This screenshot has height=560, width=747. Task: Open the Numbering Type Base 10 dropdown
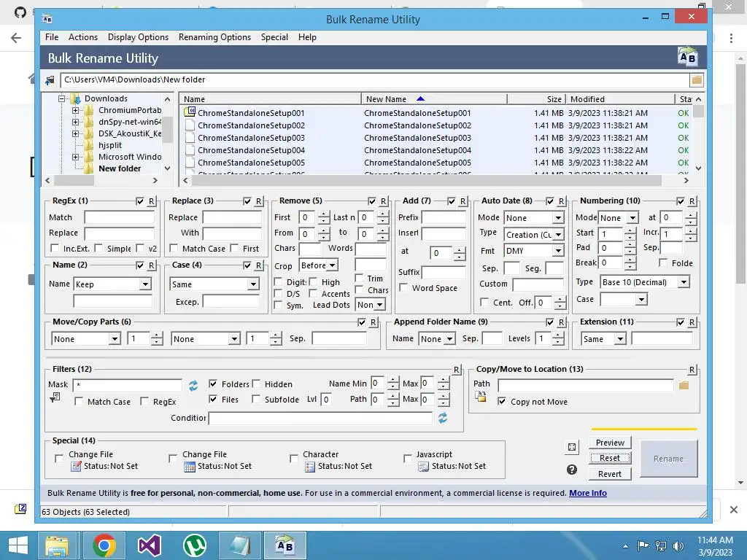tap(684, 282)
